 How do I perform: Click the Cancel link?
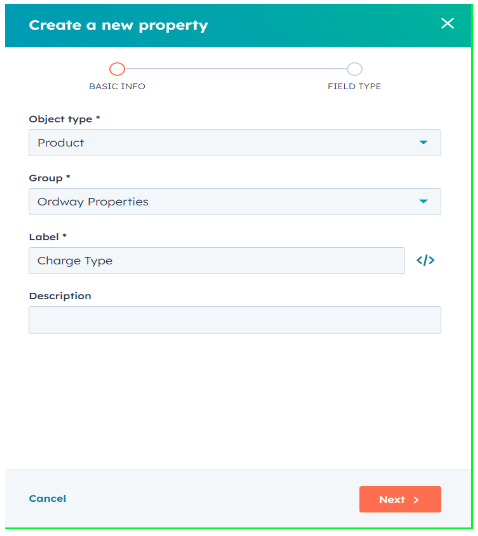pyautogui.click(x=48, y=498)
